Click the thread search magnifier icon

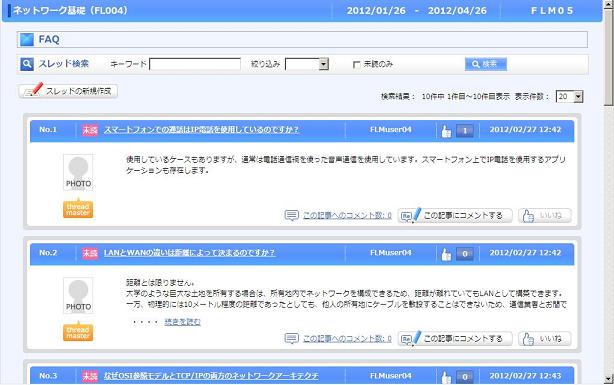click(27, 64)
